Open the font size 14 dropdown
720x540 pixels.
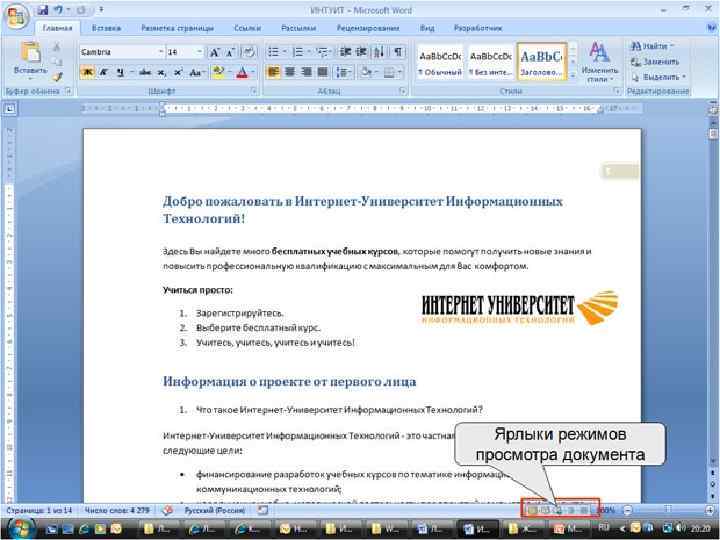click(x=200, y=52)
